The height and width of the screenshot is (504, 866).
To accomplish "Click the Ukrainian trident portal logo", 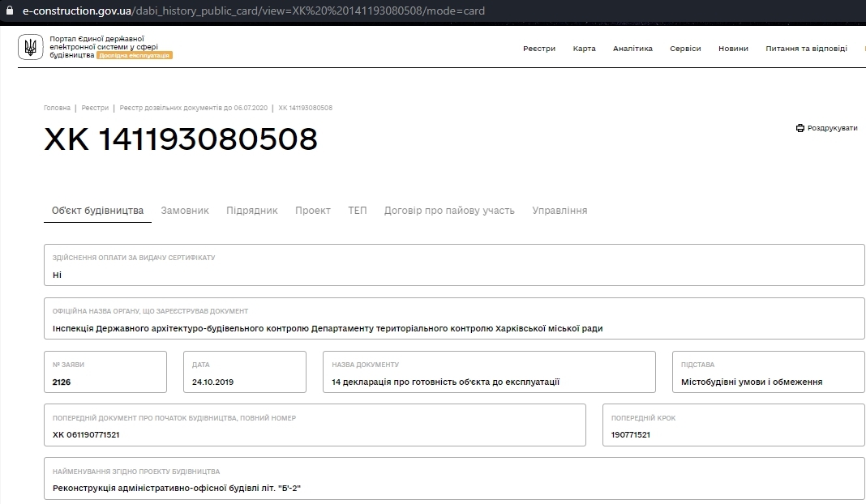I will (x=30, y=47).
